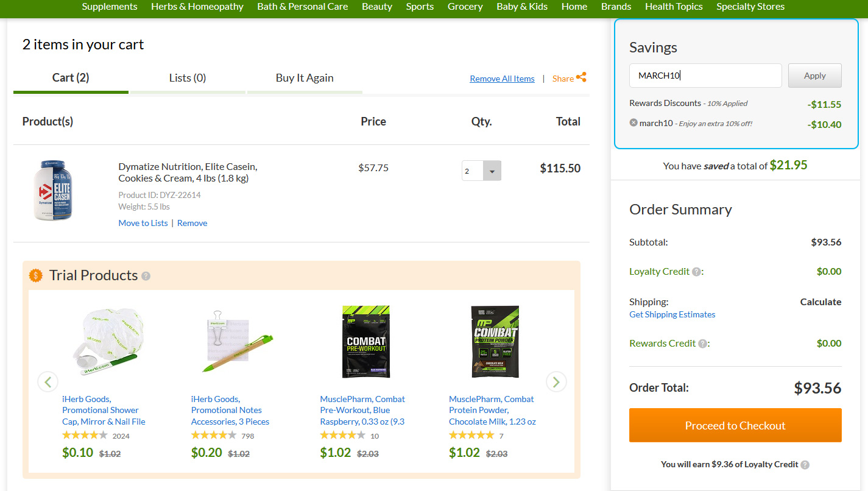
Task: Click Proceed to Checkout
Action: [735, 425]
